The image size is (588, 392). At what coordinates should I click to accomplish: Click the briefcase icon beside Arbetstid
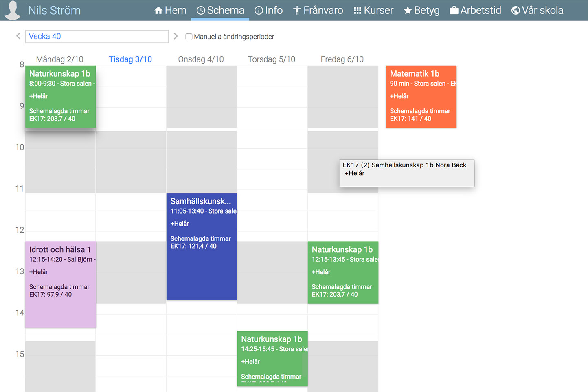coord(454,10)
